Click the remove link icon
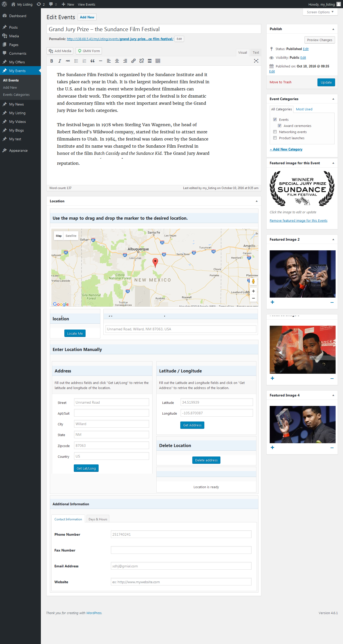This screenshot has width=343, height=644. click(141, 61)
